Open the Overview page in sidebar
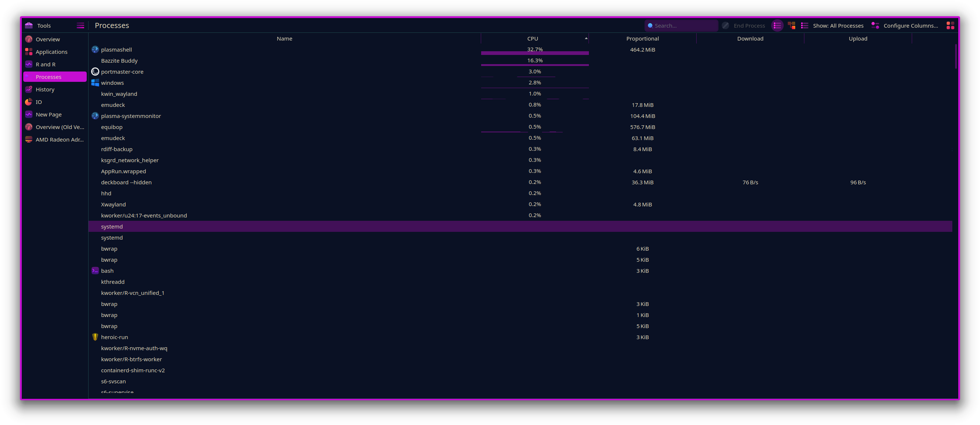Image resolution: width=980 pixels, height=425 pixels. point(48,39)
